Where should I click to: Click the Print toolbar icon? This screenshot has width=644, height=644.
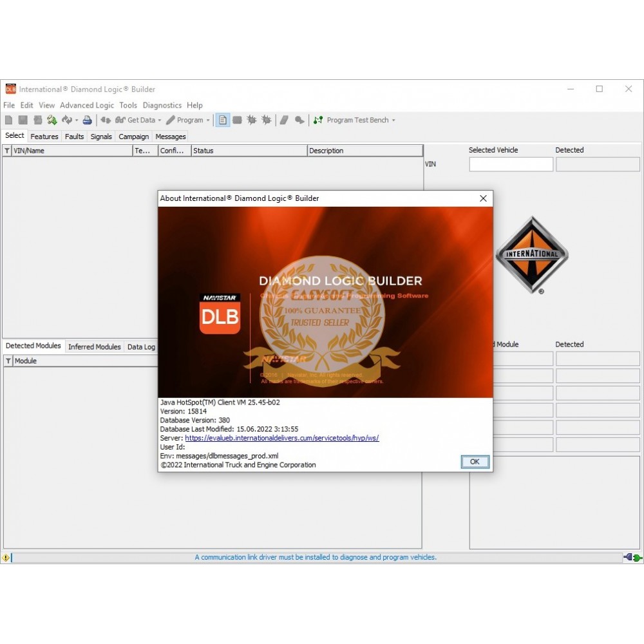(87, 120)
